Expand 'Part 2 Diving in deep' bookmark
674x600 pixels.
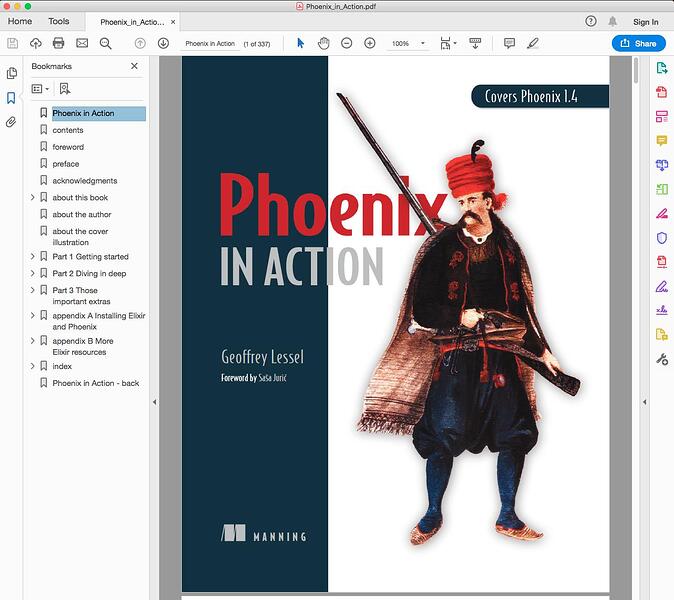33,273
